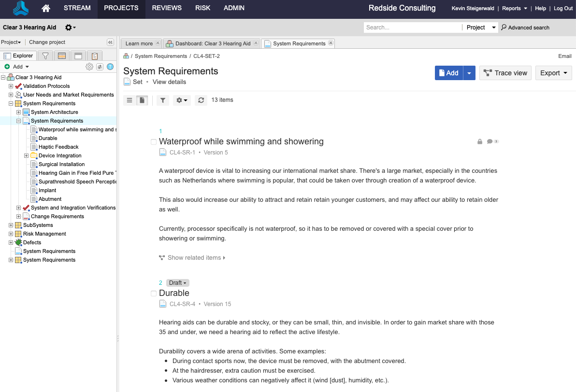Click the Trace view button
This screenshot has height=392, width=576.
[505, 73]
